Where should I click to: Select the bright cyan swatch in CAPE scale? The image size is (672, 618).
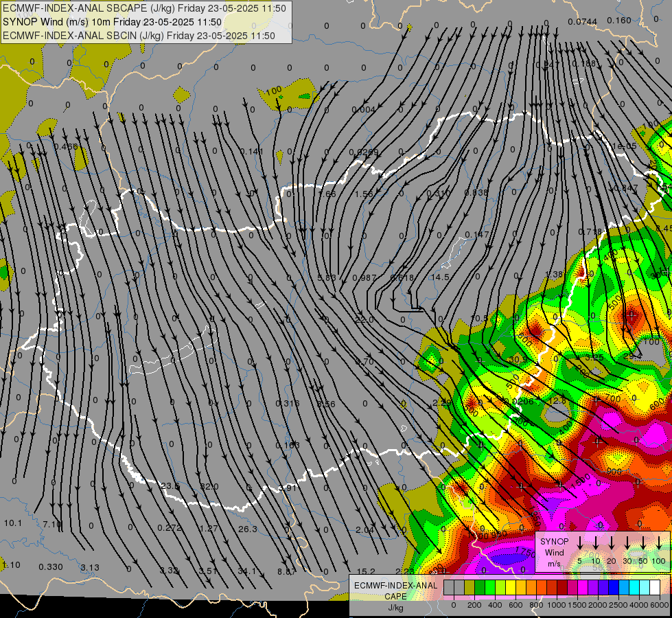(x=634, y=587)
